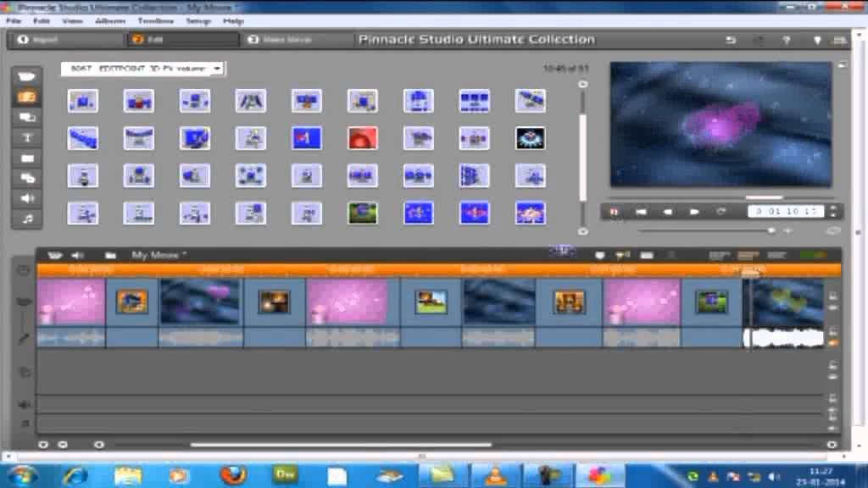Image resolution: width=868 pixels, height=488 pixels.
Task: Click the orange timescale ruler
Action: click(x=438, y=270)
